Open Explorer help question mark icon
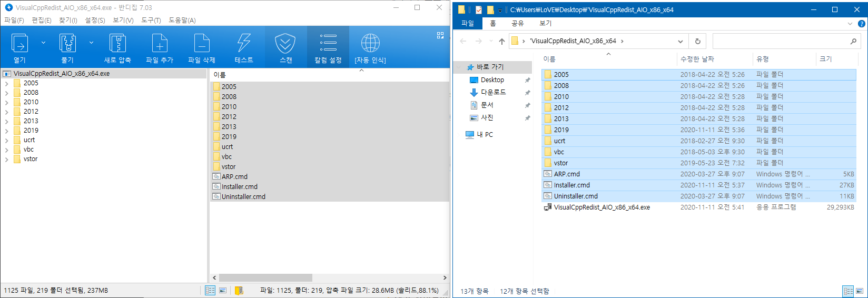Screen dimensions: 868x298 tap(862, 24)
